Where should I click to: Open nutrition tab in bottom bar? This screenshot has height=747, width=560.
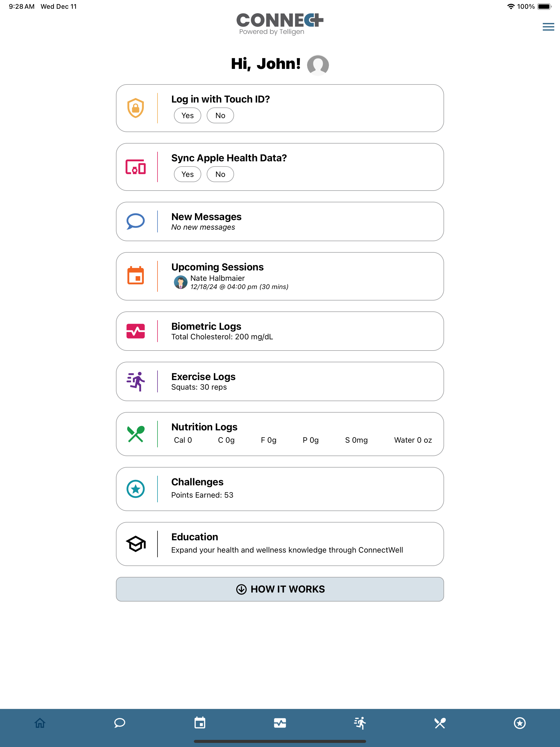(x=440, y=723)
